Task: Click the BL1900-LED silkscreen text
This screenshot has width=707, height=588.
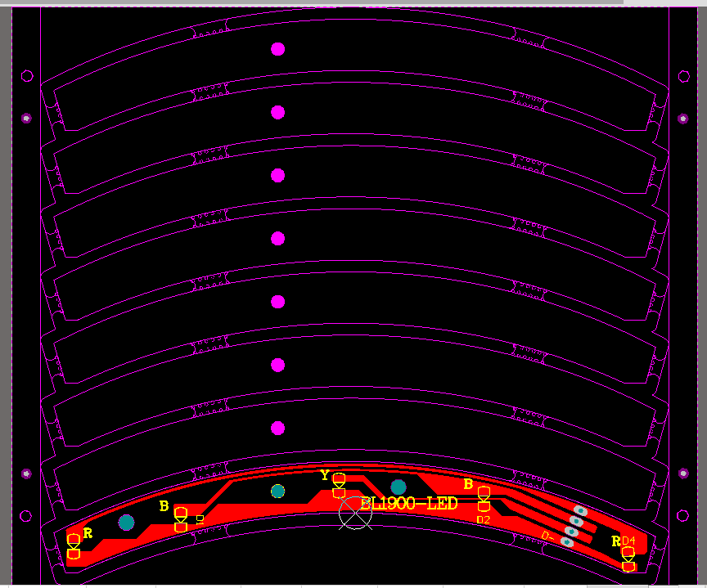Action: [409, 505]
